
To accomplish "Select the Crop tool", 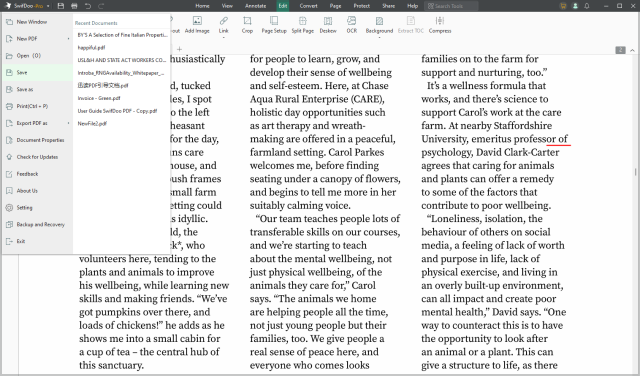I will click(247, 25).
